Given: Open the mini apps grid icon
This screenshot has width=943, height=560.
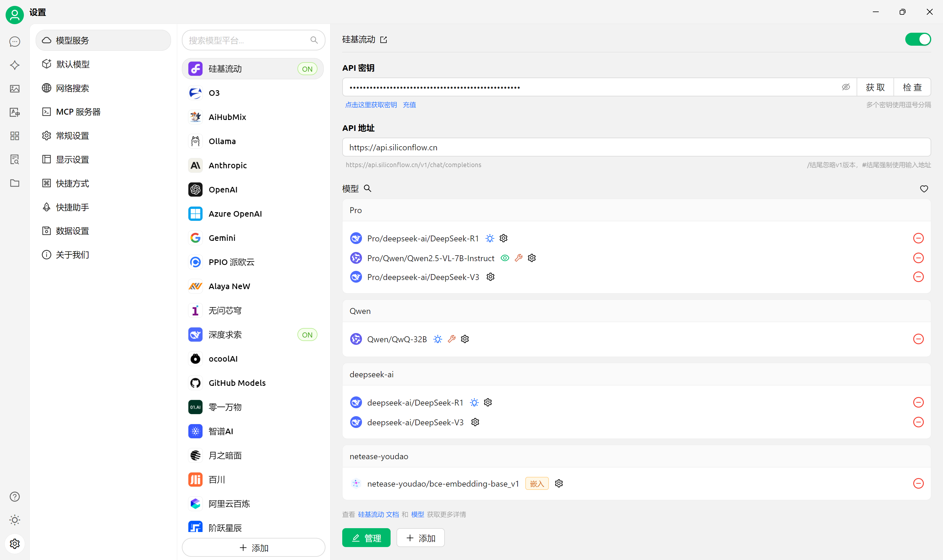Looking at the screenshot, I should (x=15, y=136).
